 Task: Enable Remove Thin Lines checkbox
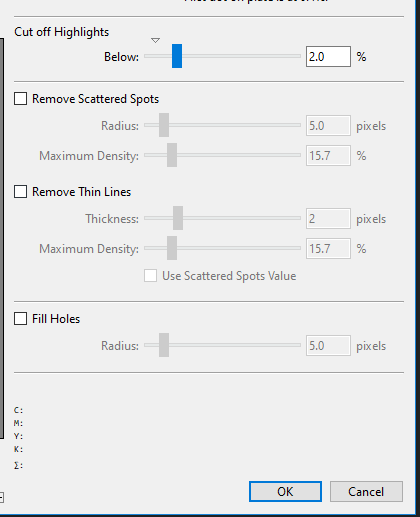(20, 192)
